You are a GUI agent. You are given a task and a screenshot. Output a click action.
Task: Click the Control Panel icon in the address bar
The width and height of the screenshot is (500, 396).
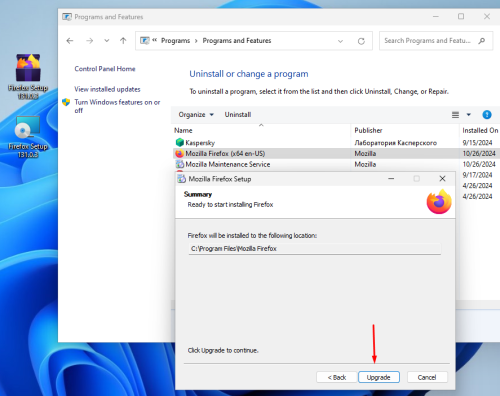[145, 41]
